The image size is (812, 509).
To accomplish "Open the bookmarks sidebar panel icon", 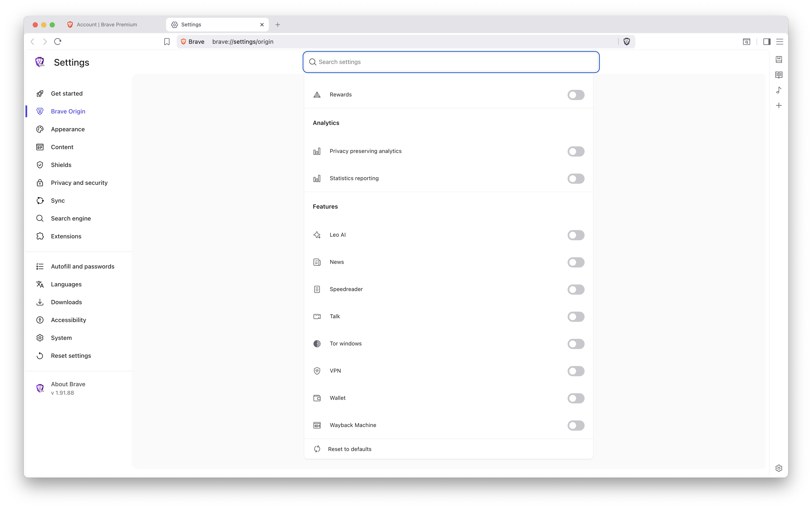I will [778, 59].
